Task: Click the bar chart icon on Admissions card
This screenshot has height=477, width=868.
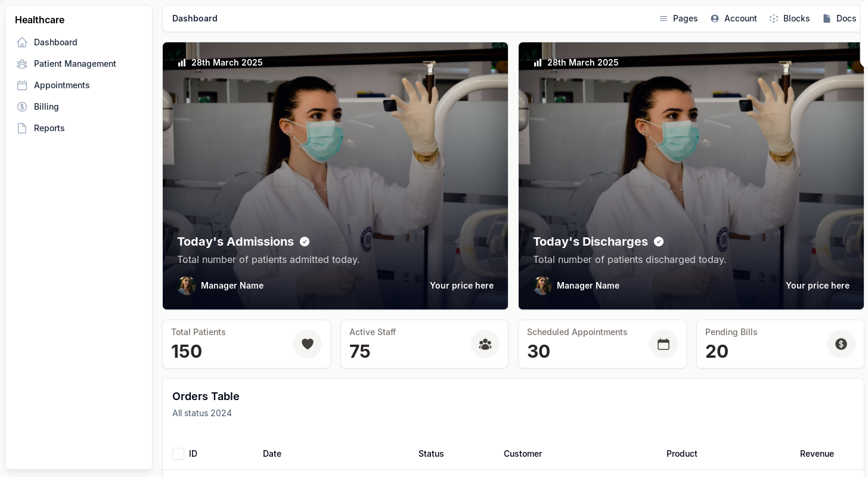Action: (182, 63)
